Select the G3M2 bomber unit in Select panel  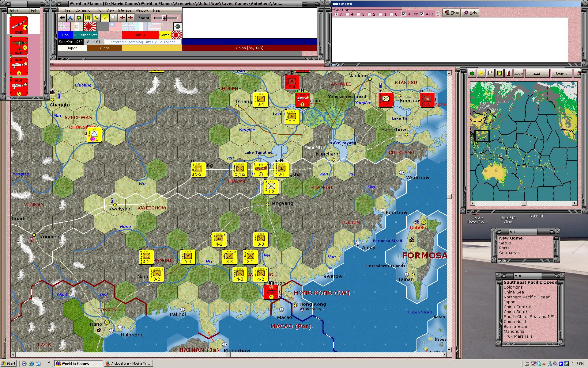(19, 25)
